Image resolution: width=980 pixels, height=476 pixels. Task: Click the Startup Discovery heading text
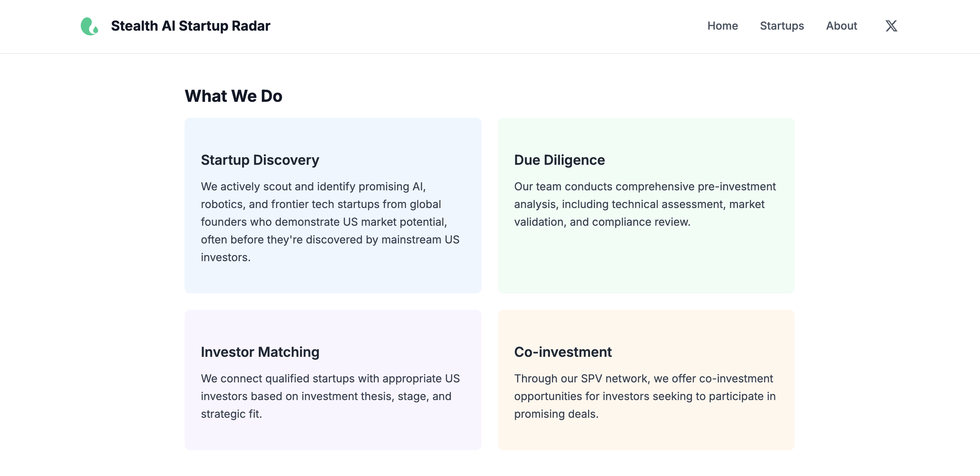point(260,160)
